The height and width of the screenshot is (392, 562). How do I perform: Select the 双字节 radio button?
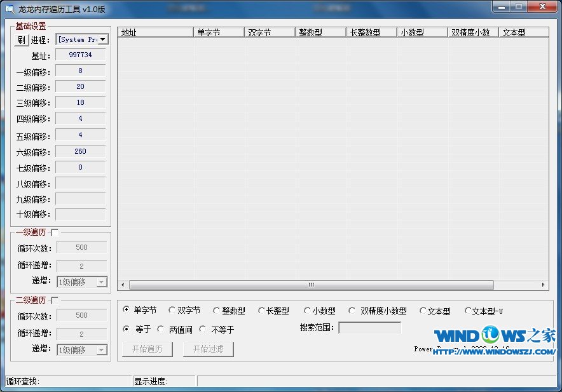pos(172,310)
